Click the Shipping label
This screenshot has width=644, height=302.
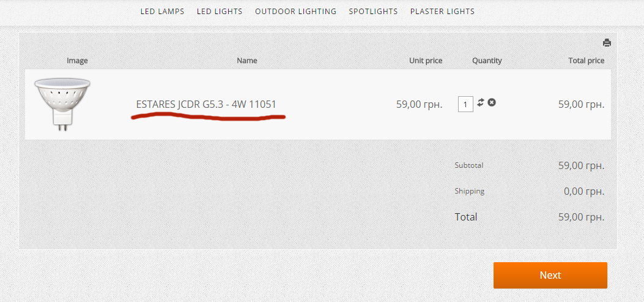469,191
